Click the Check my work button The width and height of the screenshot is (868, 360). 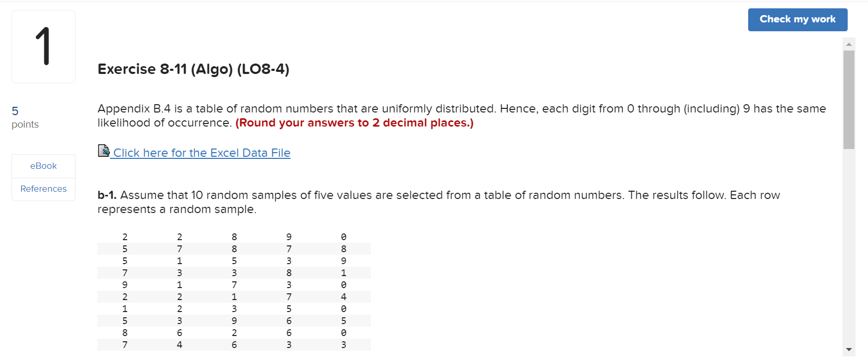[x=798, y=19]
